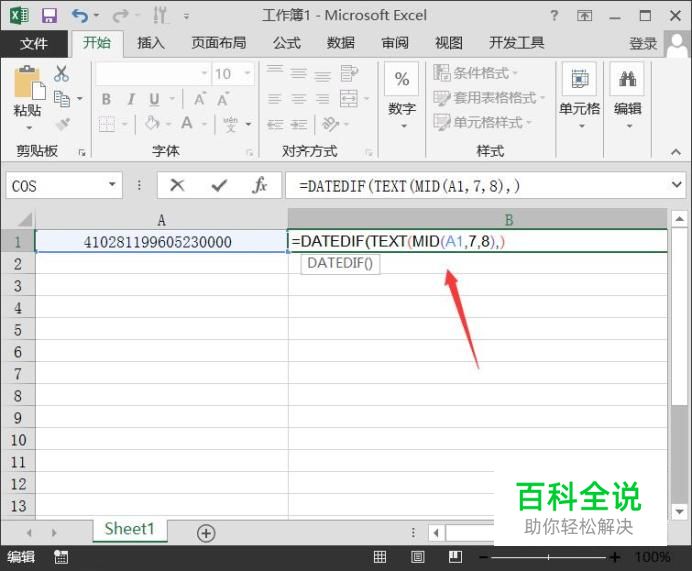Toggle Wrap Text icon
The image size is (692, 571).
349,73
